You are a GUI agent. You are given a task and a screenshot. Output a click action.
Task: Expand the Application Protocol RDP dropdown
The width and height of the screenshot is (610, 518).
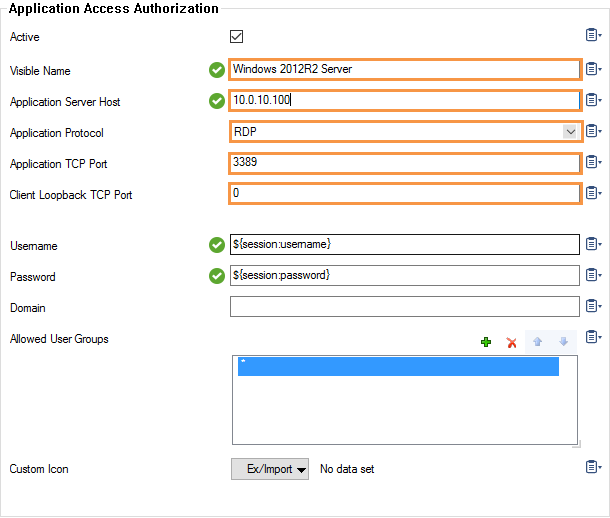click(x=570, y=132)
